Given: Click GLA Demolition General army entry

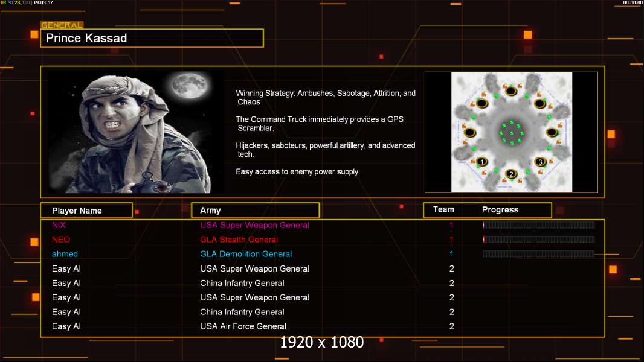Looking at the screenshot, I should coord(246,254).
